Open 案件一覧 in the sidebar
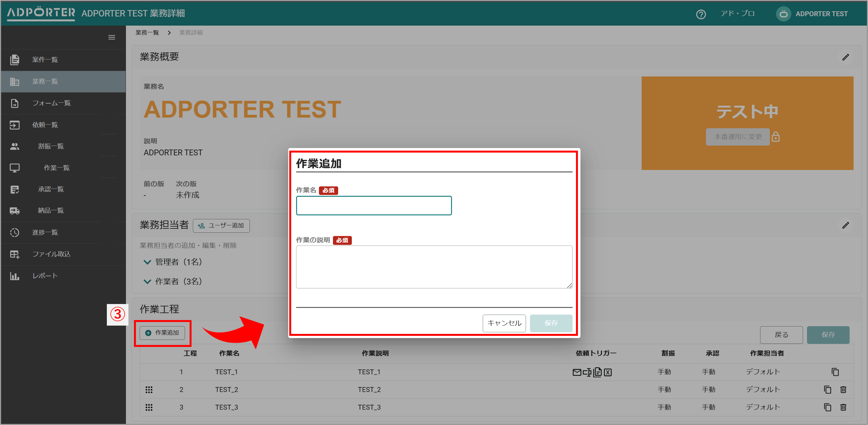Viewport: 868px width, 425px height. click(x=45, y=60)
